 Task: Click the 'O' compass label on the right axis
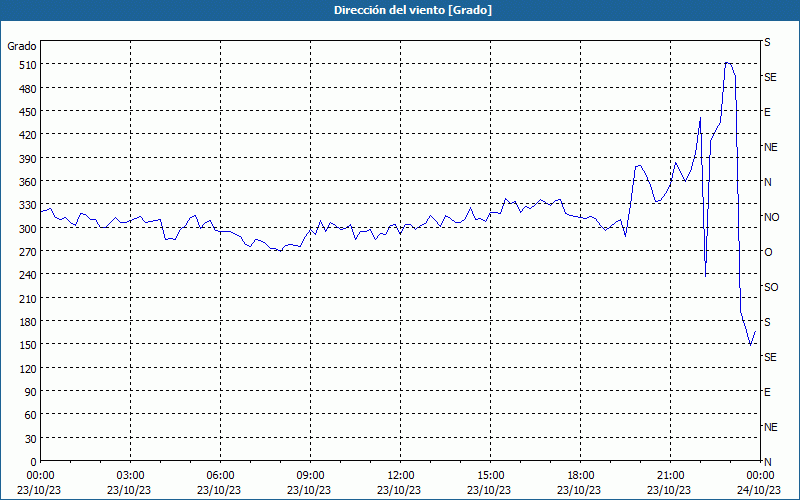(768, 253)
